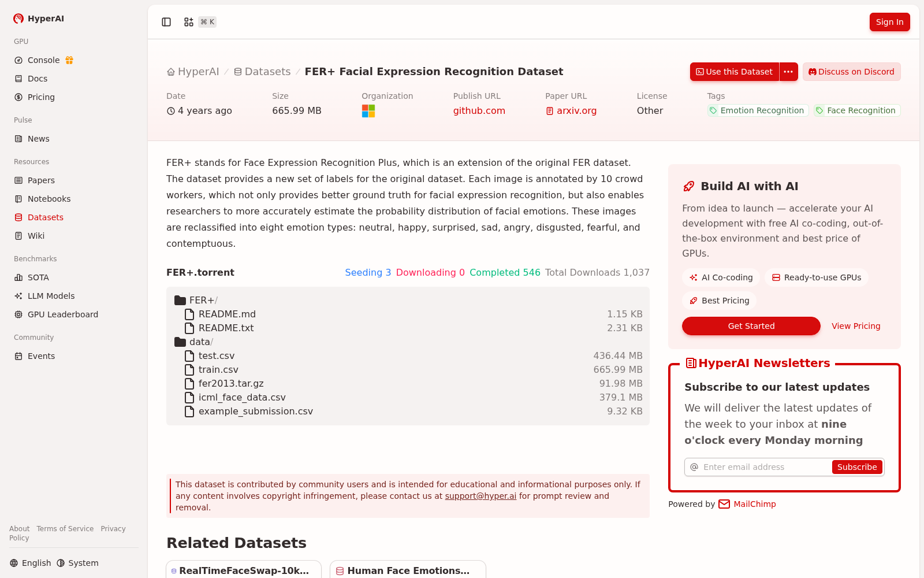Click the README.md file icon
Screen dimensions: 924x578
click(189, 314)
